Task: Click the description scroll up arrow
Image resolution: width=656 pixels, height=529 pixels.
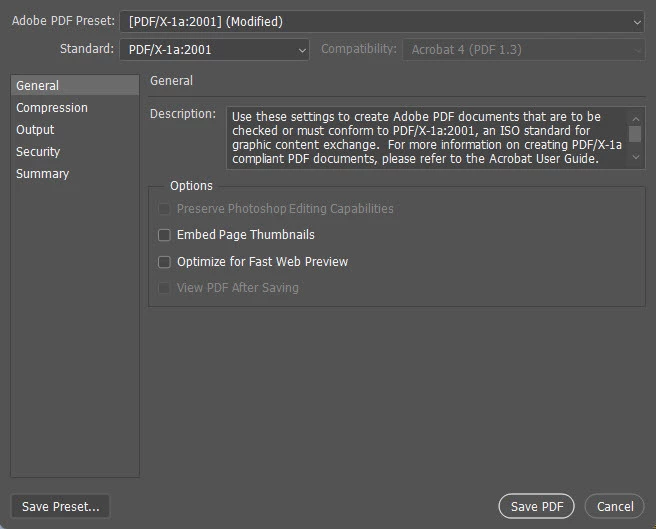Action: tap(636, 119)
